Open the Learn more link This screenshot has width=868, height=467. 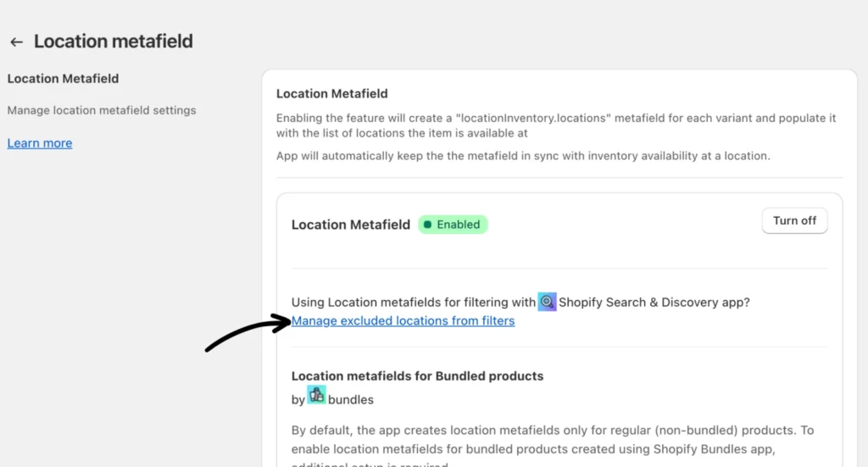40,143
